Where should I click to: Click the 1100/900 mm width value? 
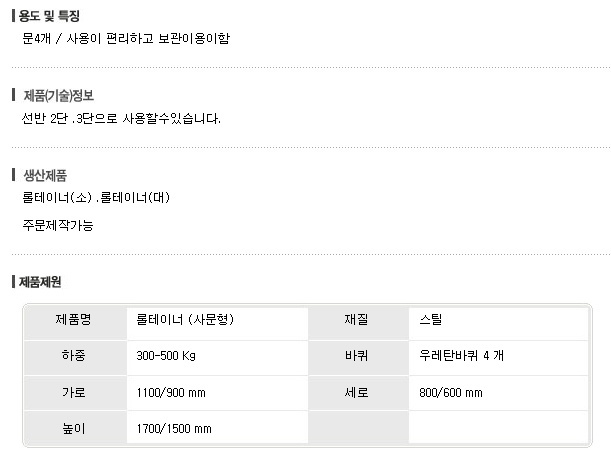tap(170, 393)
